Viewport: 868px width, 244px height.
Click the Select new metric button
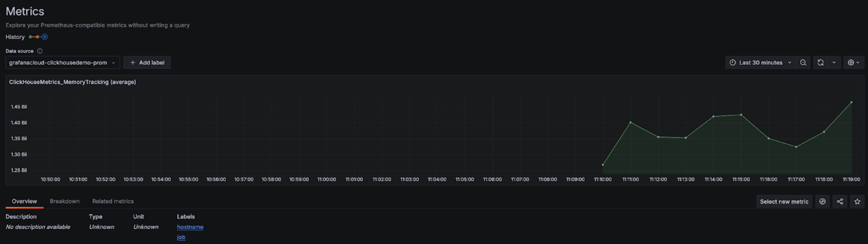click(x=784, y=202)
